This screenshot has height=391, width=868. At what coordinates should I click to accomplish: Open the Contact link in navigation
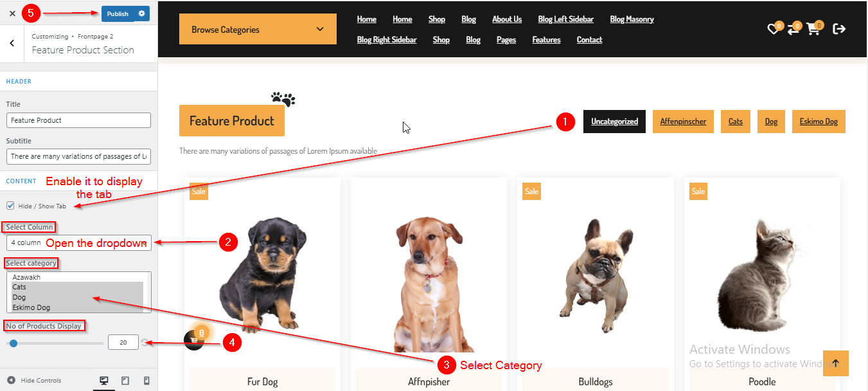click(589, 40)
